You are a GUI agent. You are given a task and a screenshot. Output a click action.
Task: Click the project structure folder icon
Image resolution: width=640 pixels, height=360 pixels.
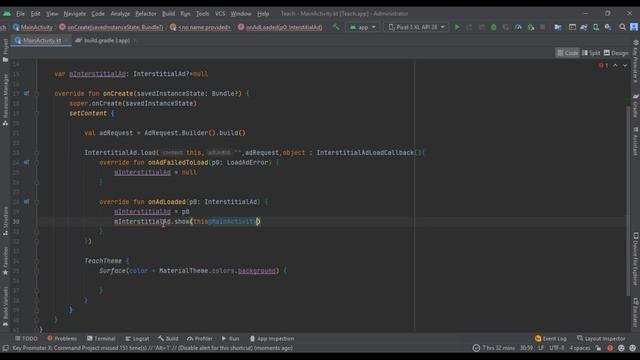558,27
